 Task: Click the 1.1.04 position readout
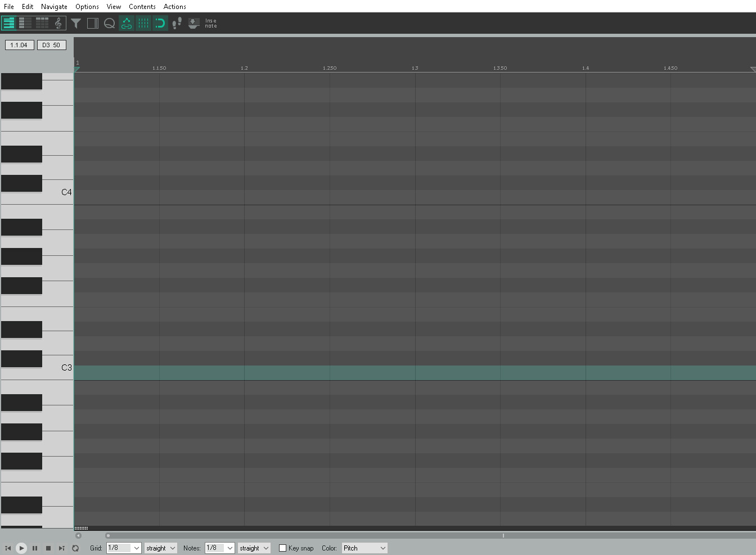[19, 45]
